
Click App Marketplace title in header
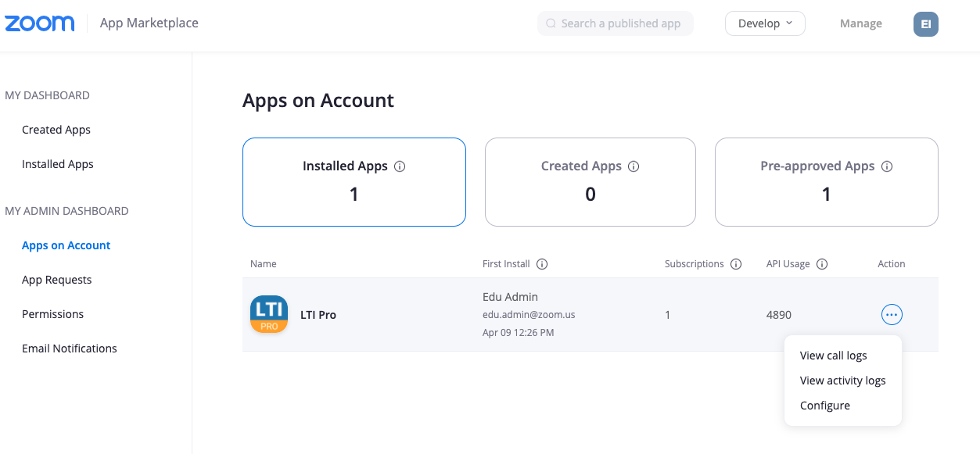pos(149,23)
